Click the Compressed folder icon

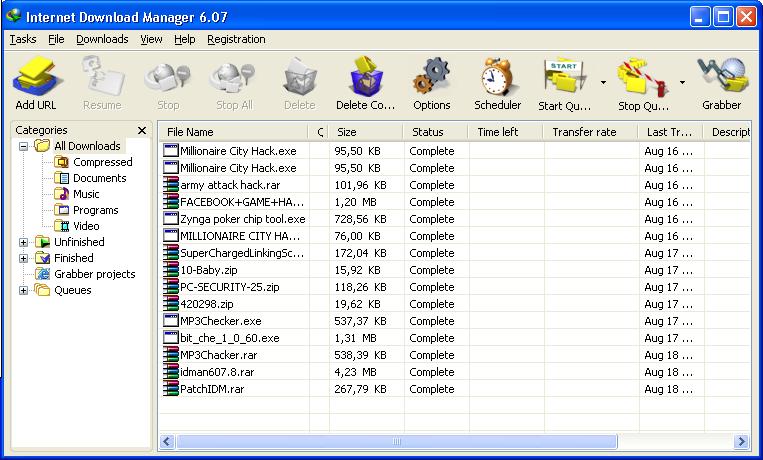coord(61,162)
